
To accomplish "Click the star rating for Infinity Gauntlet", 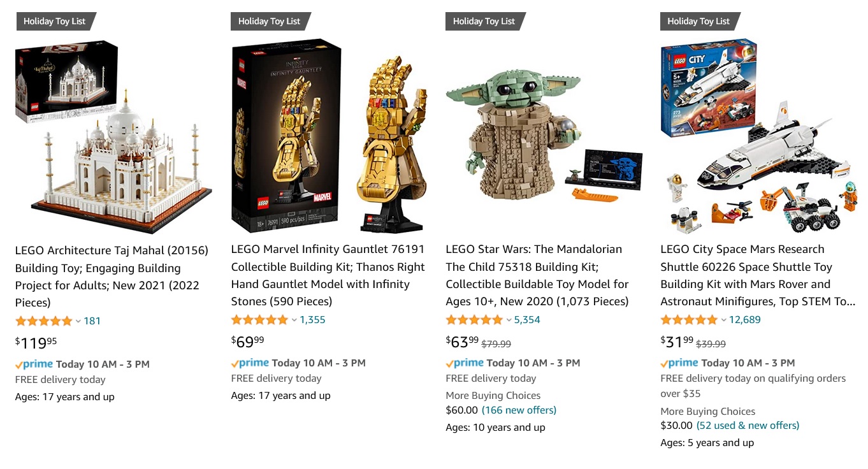I will coord(259,320).
